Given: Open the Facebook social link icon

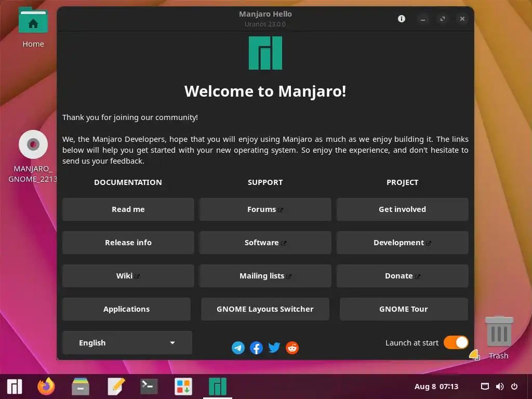Looking at the screenshot, I should point(256,348).
